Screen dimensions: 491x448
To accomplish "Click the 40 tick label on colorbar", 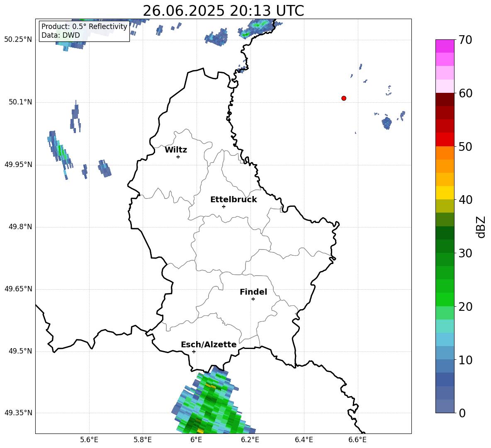I will [465, 200].
